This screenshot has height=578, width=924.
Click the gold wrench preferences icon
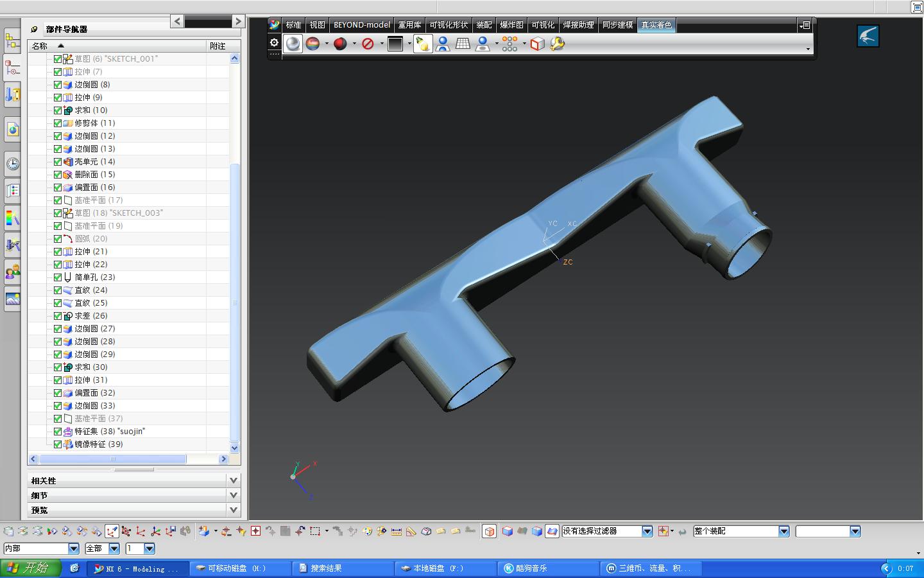(557, 44)
